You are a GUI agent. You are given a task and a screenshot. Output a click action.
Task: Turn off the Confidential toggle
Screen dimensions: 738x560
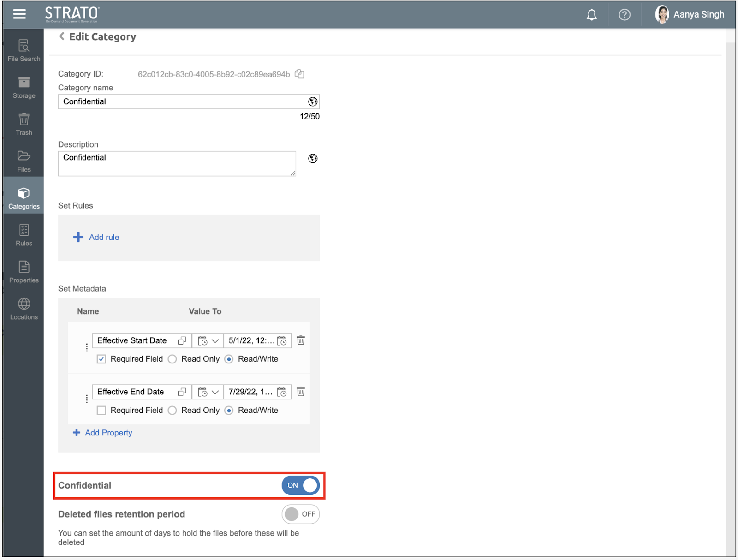[301, 485]
